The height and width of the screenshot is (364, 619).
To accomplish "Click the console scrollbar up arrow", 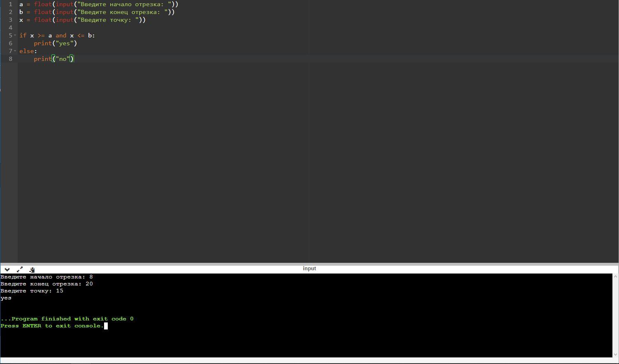I will click(615, 276).
